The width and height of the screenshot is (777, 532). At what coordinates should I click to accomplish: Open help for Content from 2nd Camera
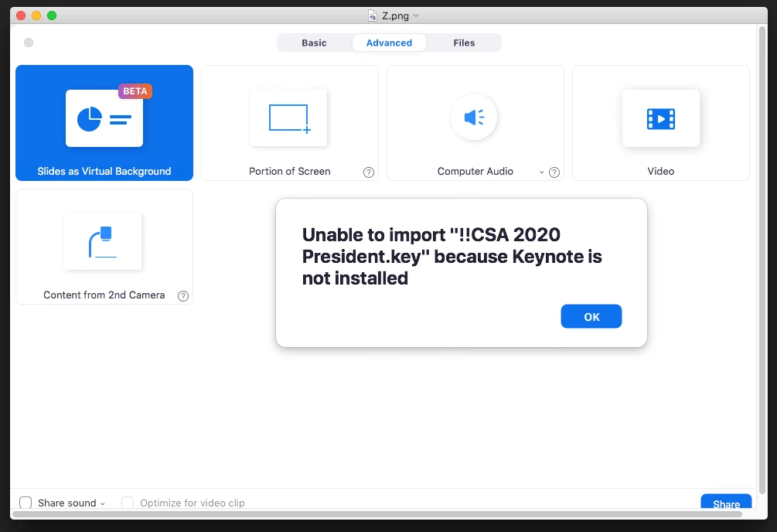click(x=183, y=296)
